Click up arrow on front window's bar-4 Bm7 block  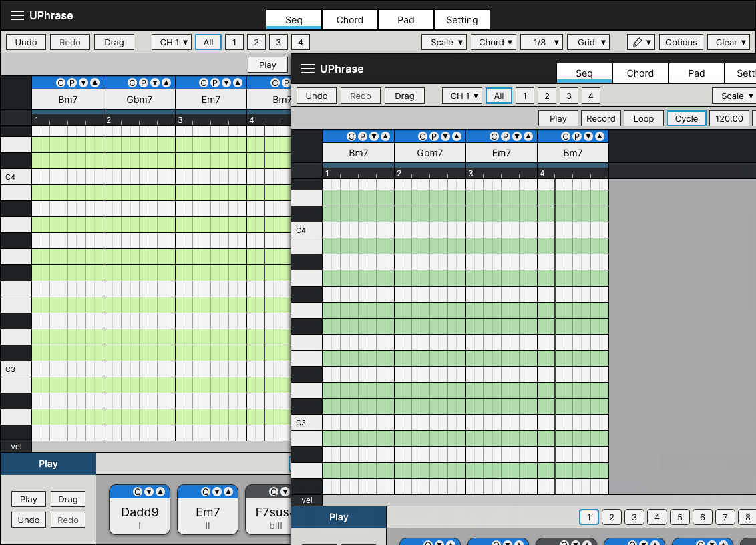(x=600, y=136)
